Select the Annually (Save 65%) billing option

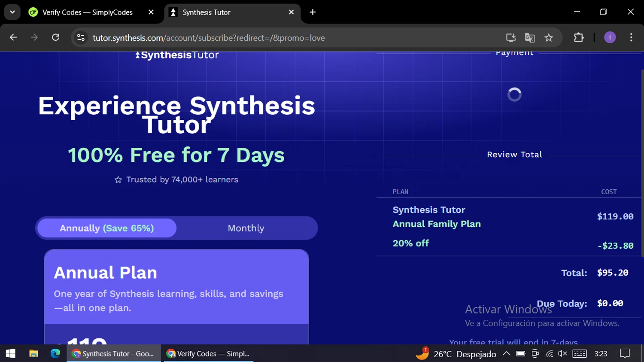tap(107, 228)
